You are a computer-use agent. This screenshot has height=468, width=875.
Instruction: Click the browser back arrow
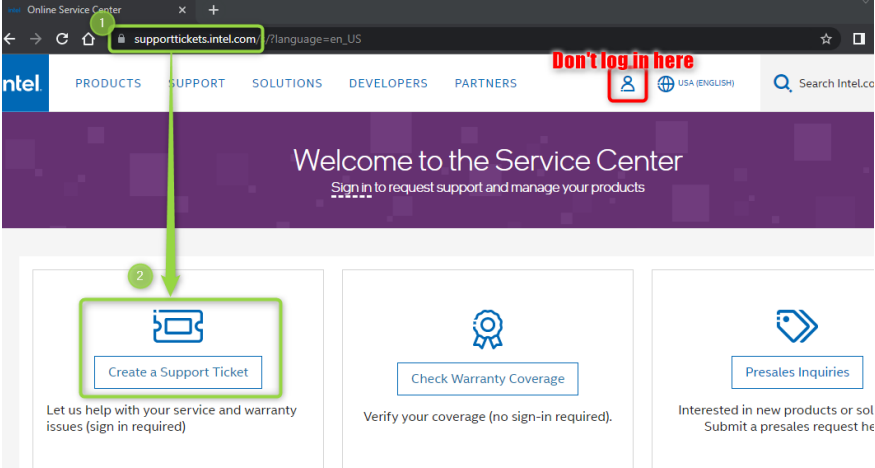(9, 39)
